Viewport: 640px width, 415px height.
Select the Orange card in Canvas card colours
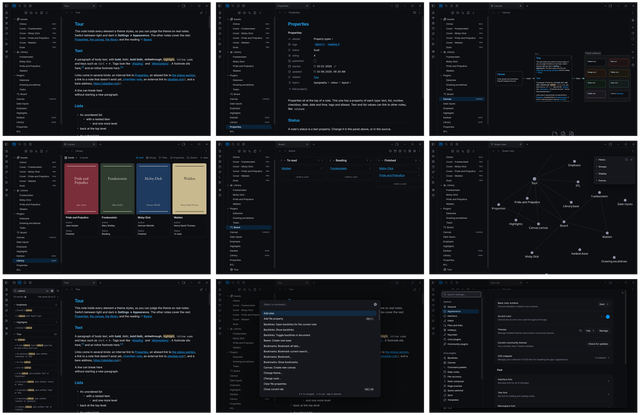coord(596,73)
